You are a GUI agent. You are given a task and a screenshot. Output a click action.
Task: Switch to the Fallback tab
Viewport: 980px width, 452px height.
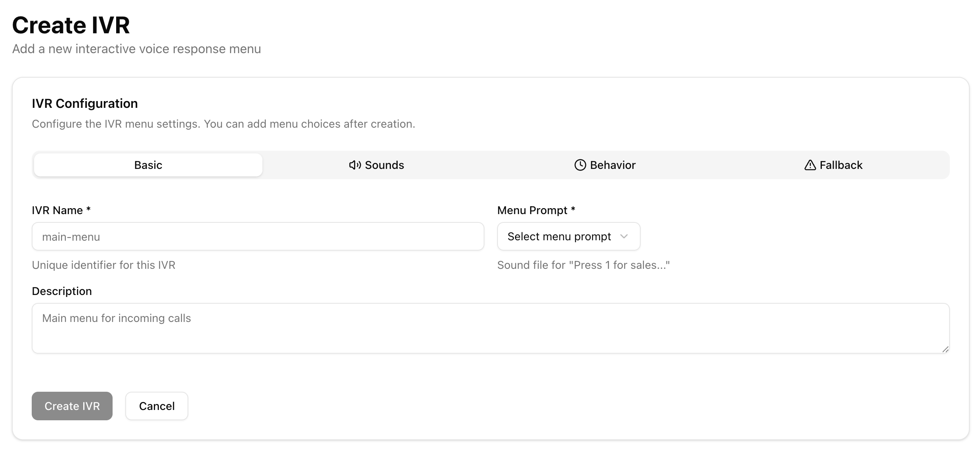(833, 165)
